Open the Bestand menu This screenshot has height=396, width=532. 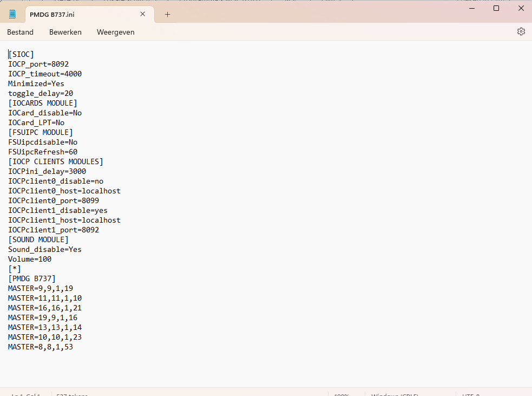tap(20, 33)
